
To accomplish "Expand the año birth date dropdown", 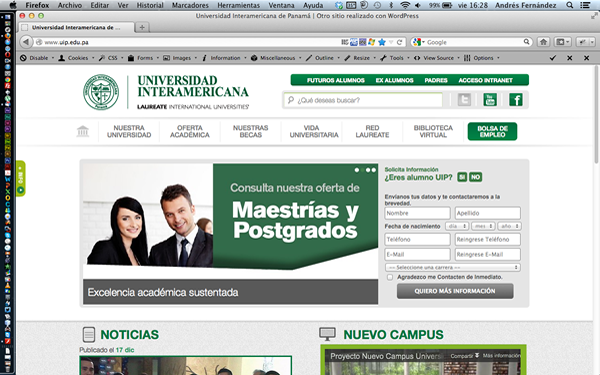I will pyautogui.click(x=509, y=226).
